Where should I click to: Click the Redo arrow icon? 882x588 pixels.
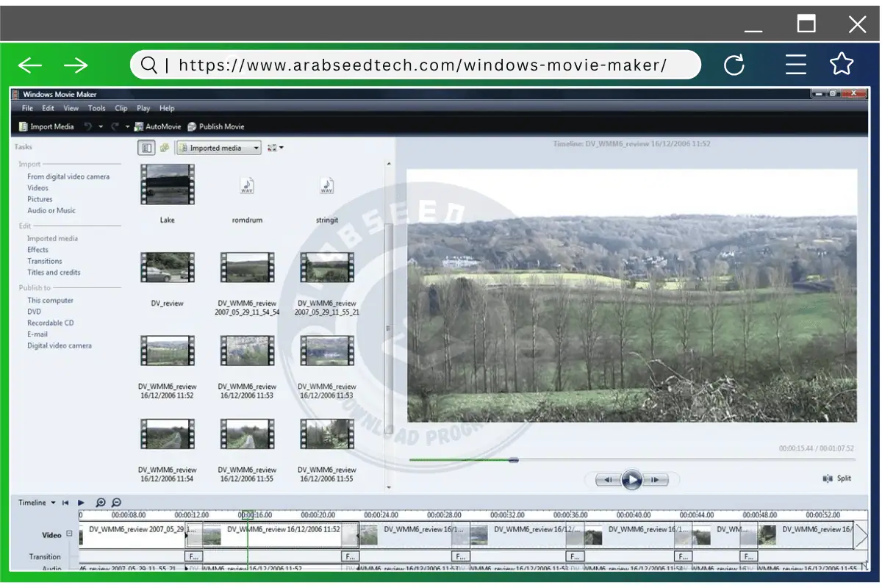[114, 126]
